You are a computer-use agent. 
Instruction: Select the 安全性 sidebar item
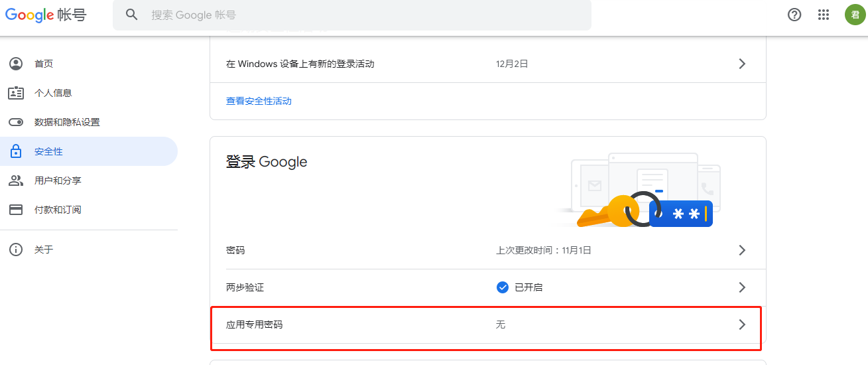[x=89, y=151]
